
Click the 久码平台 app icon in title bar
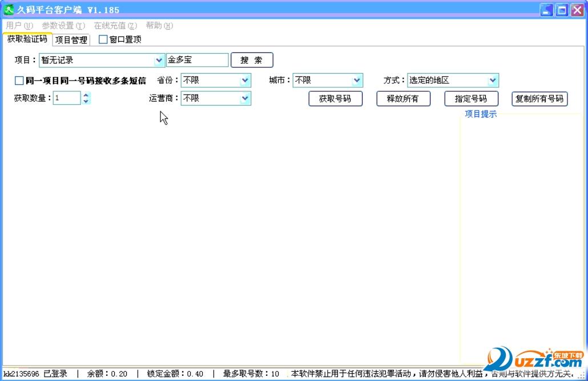(x=9, y=9)
